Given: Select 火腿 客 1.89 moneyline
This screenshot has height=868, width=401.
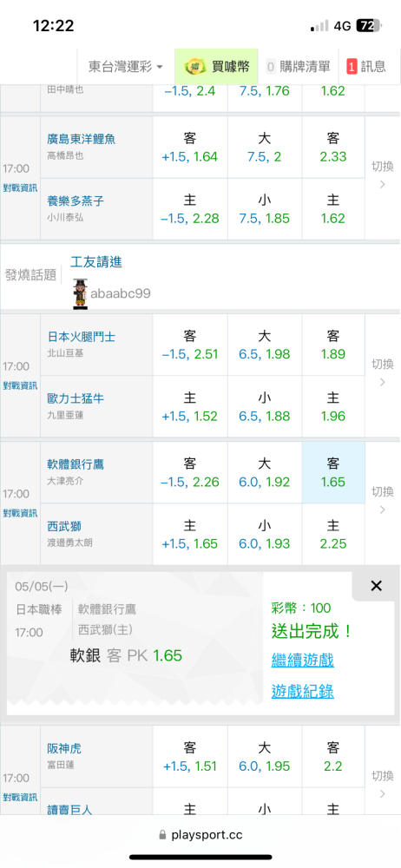Looking at the screenshot, I should coord(333,345).
